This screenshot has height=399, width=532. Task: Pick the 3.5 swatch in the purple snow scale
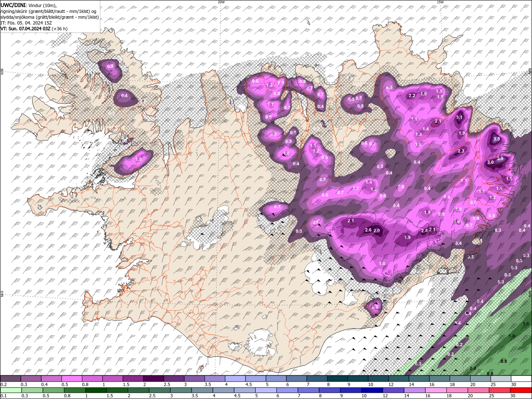(x=214, y=379)
